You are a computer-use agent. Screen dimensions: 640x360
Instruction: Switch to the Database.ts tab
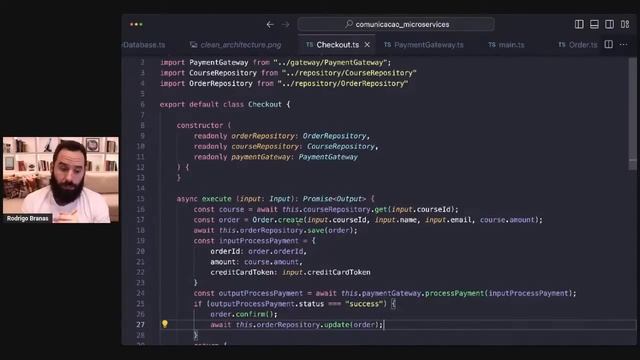click(144, 45)
